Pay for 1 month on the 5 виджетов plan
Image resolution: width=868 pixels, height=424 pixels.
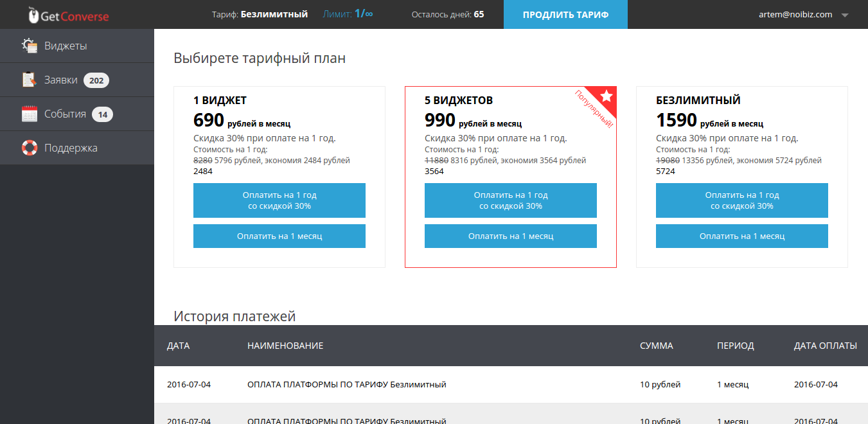point(511,236)
